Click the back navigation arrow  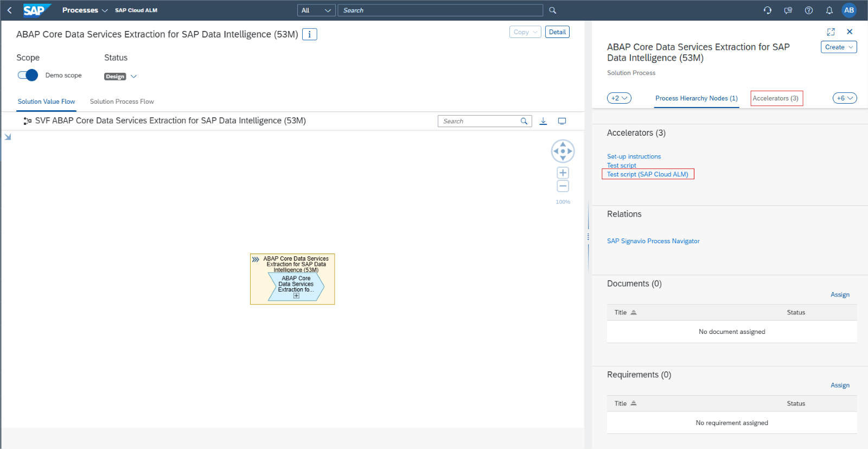coord(9,10)
